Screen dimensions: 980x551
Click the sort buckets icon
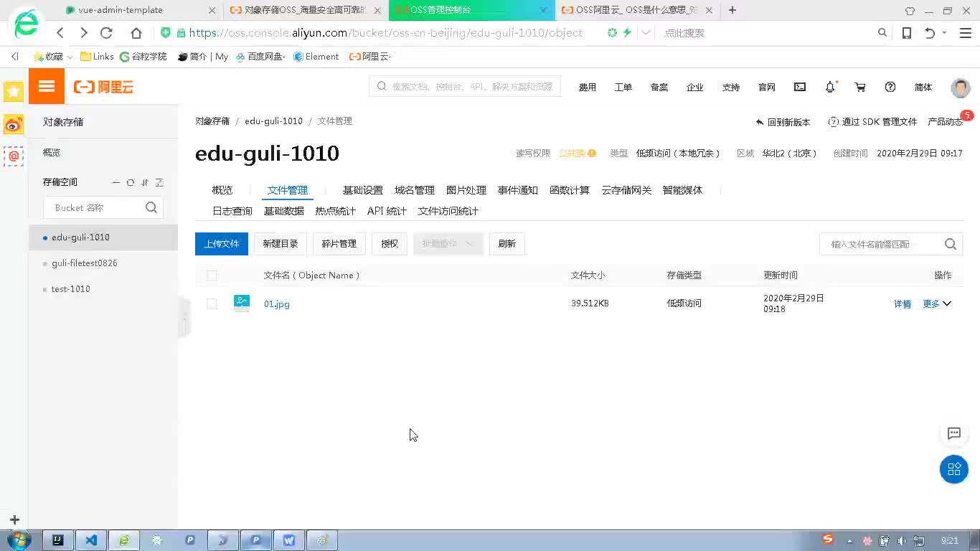tap(145, 182)
